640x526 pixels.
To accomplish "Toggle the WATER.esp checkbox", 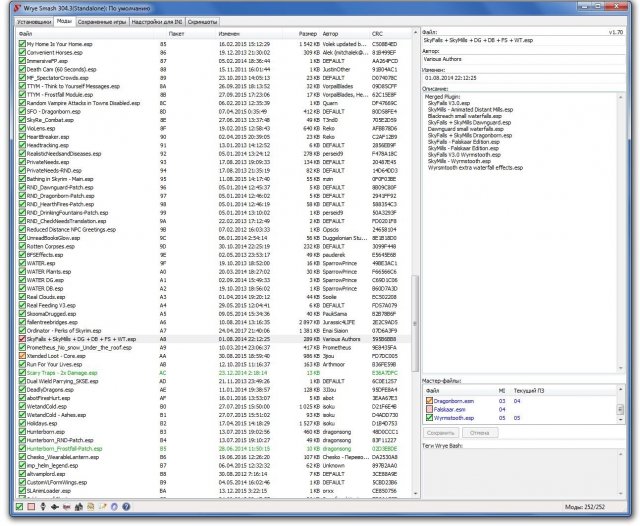I will coord(21,263).
